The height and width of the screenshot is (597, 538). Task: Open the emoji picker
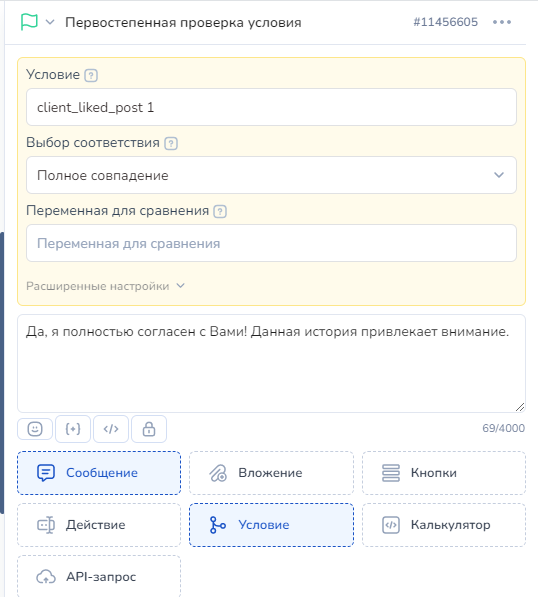[35, 429]
